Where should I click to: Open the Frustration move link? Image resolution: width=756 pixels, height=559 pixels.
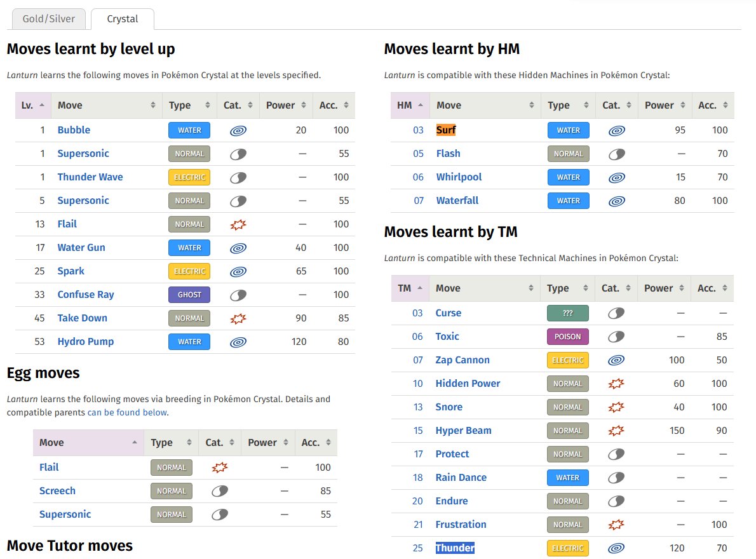coord(461,524)
